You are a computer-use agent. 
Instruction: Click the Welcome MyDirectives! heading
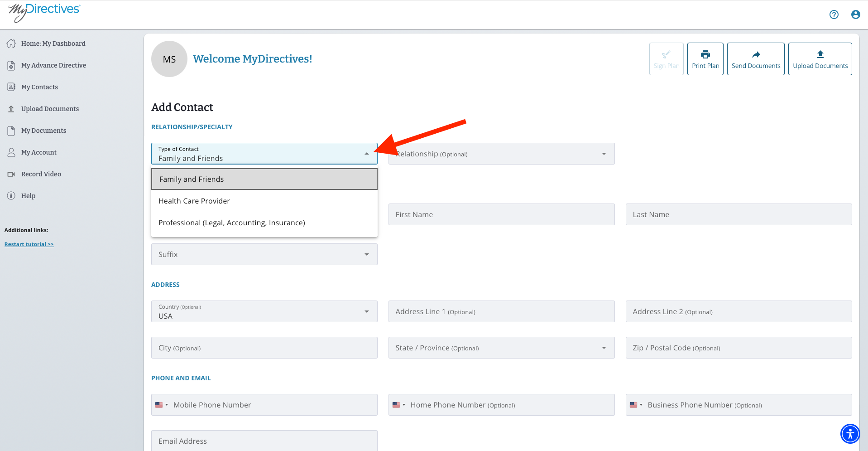coord(253,59)
